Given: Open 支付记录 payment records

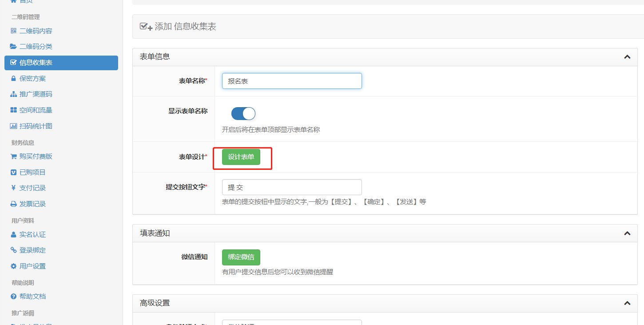Looking at the screenshot, I should (x=31, y=188).
